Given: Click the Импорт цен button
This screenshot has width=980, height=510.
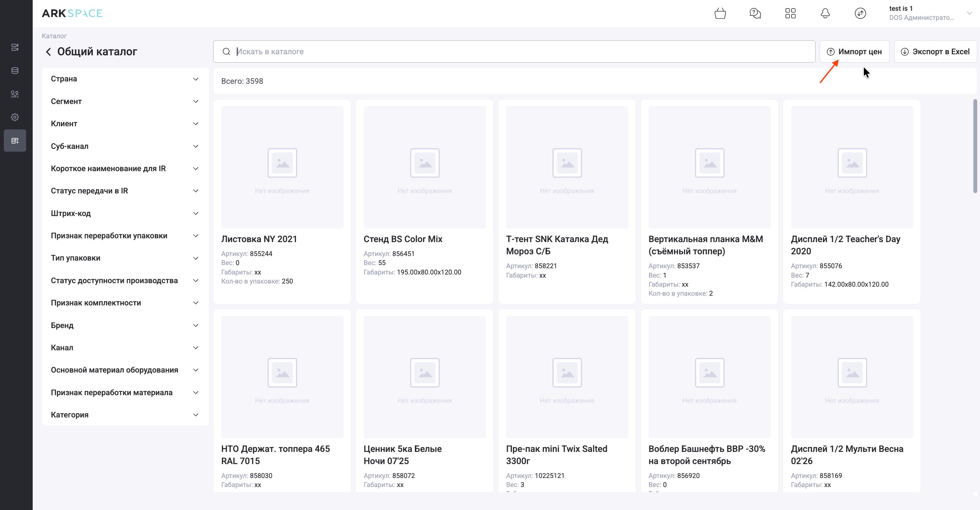Looking at the screenshot, I should 854,52.
